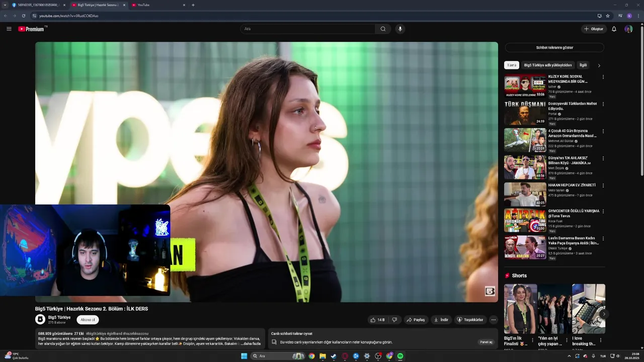
Task: Open 'Paneli aç' chat replay panel
Action: click(487, 342)
